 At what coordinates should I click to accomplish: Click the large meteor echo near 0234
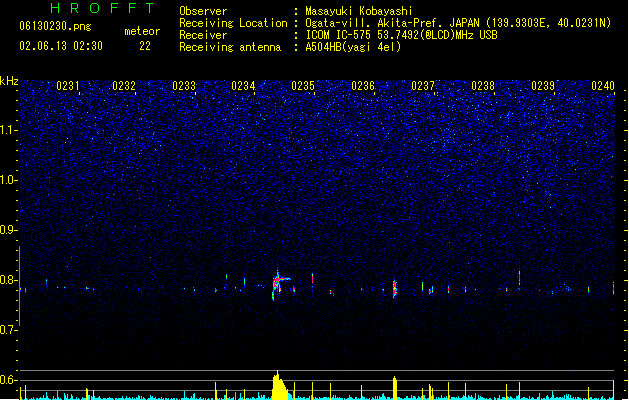click(x=280, y=283)
